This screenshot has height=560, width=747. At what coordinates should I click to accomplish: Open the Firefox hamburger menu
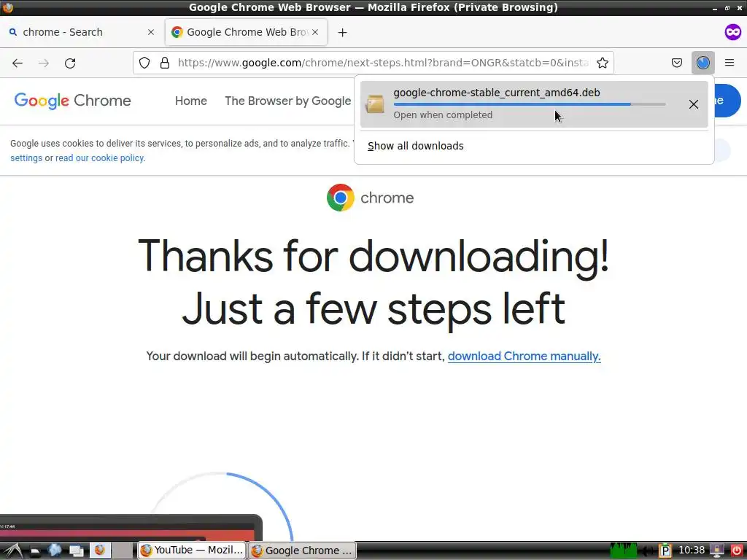tap(729, 63)
